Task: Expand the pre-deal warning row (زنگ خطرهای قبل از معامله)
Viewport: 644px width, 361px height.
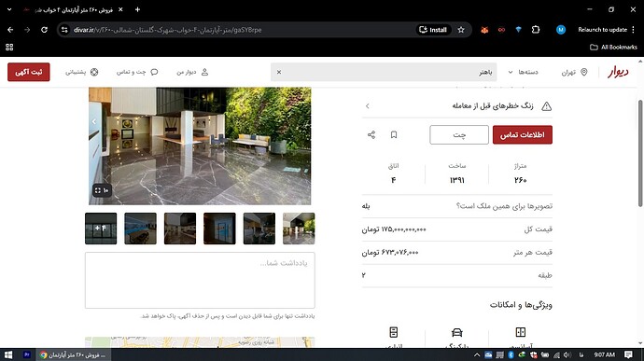Action: (457, 106)
